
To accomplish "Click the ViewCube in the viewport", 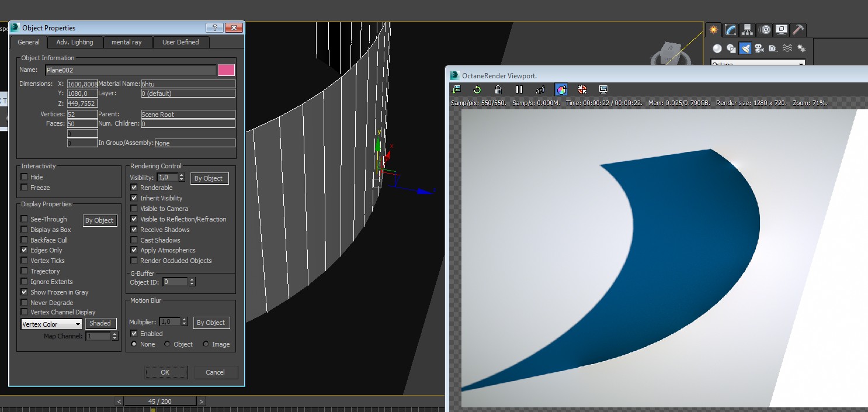I will pyautogui.click(x=671, y=54).
